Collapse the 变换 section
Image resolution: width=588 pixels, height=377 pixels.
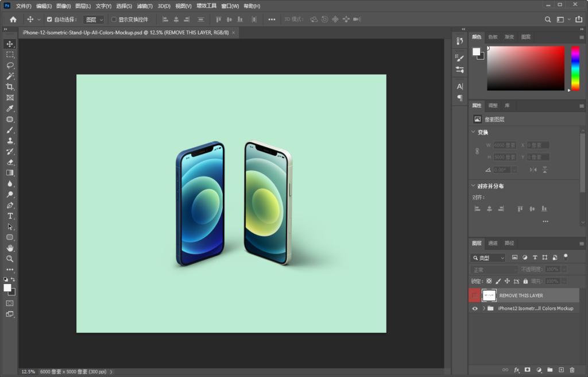473,132
